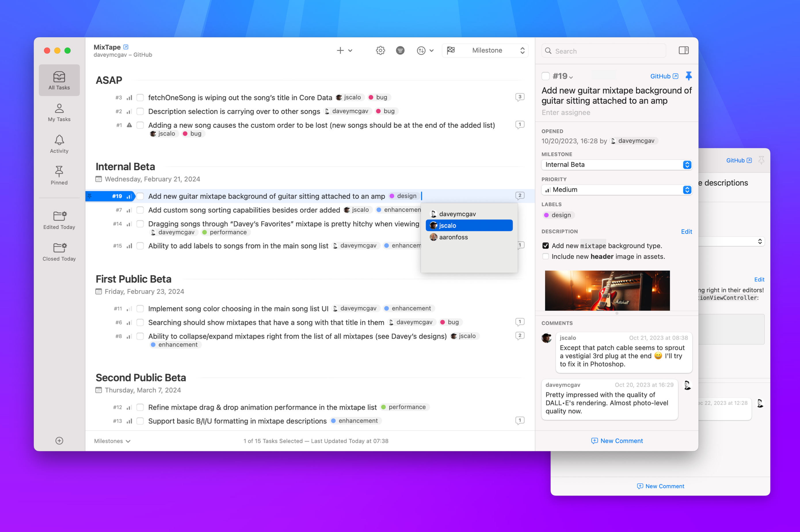Change milestone from Internal Beta

pos(617,165)
